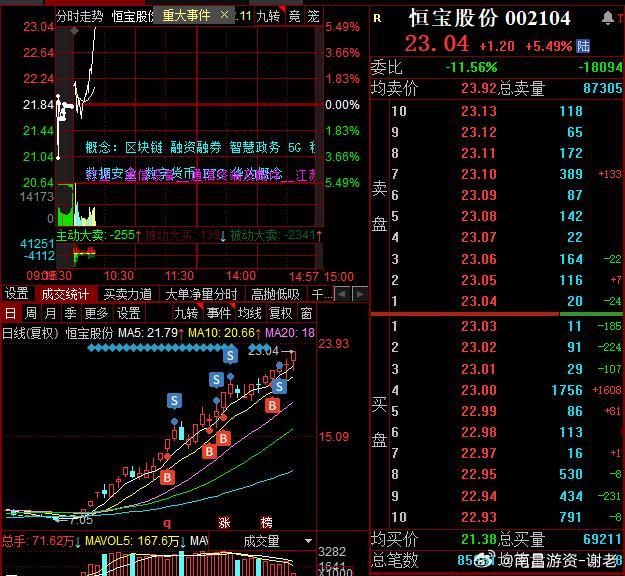This screenshot has width=625, height=576.
Task: Click the 涨 marker below the K-line
Action: point(224,522)
